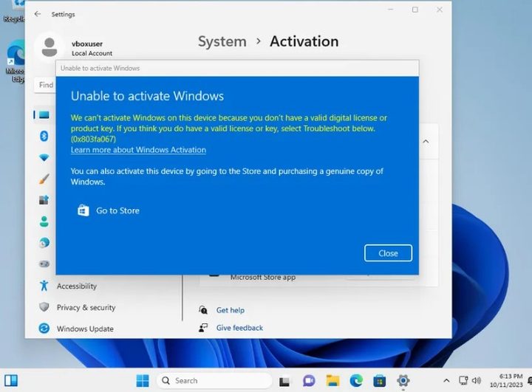Open the Accessibility settings page
The height and width of the screenshot is (392, 532).
point(76,286)
